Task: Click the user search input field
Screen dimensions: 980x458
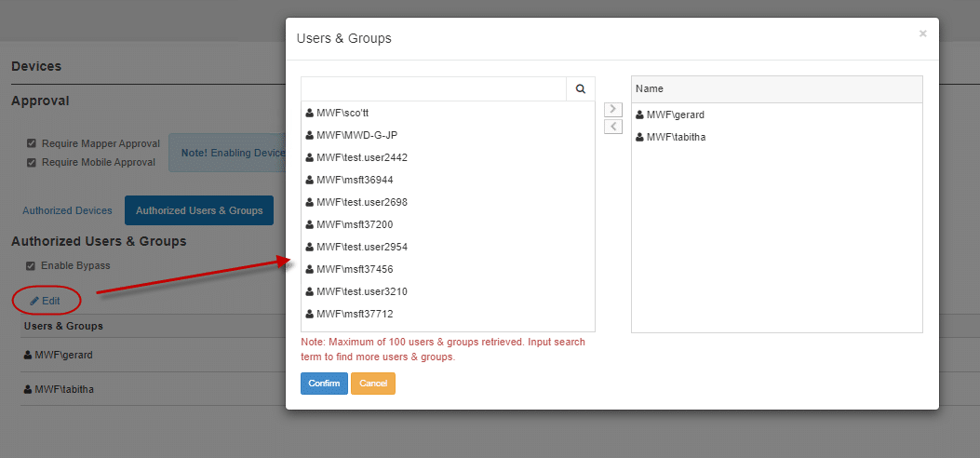Action: point(433,89)
